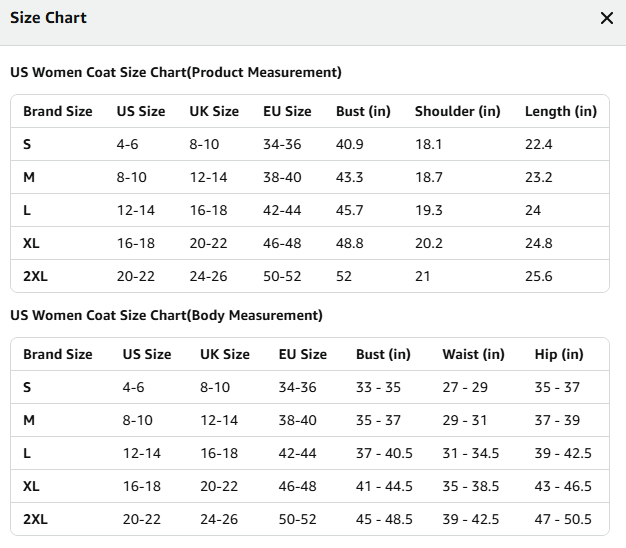The width and height of the screenshot is (626, 548).
Task: Click Hip (in) column header
Action: 559,354
